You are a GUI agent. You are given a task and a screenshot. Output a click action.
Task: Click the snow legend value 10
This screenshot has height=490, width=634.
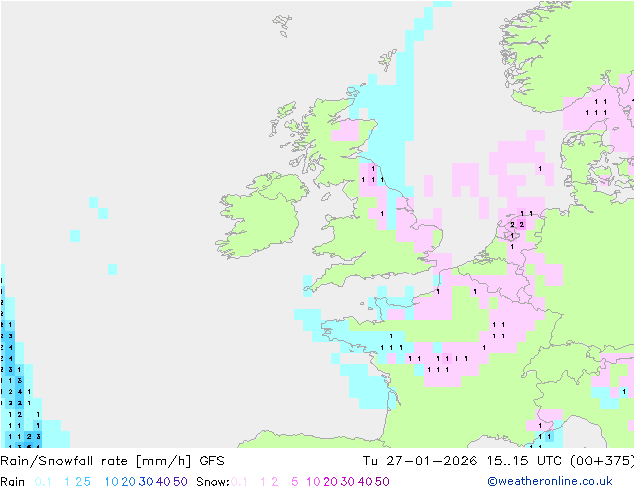313,482
